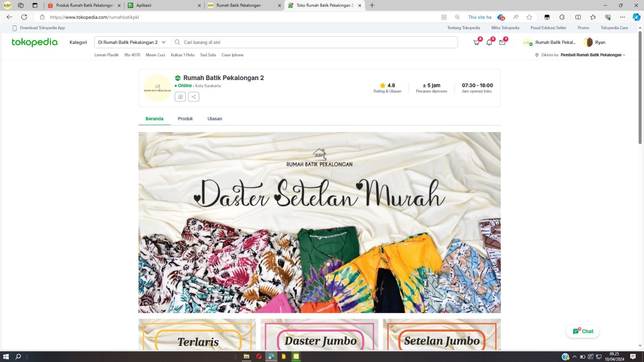The image size is (644, 362).
Task: Open browser settings ellipsis menu
Action: (623, 17)
